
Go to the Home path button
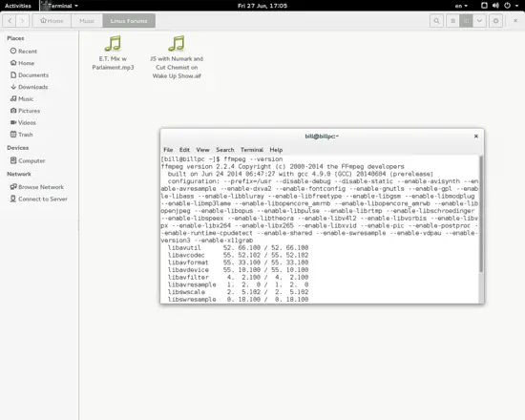(x=52, y=21)
